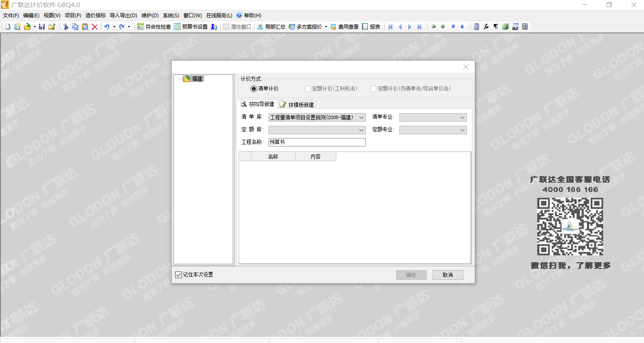Open the 维护(D) menu
This screenshot has height=343, width=644.
[150, 15]
